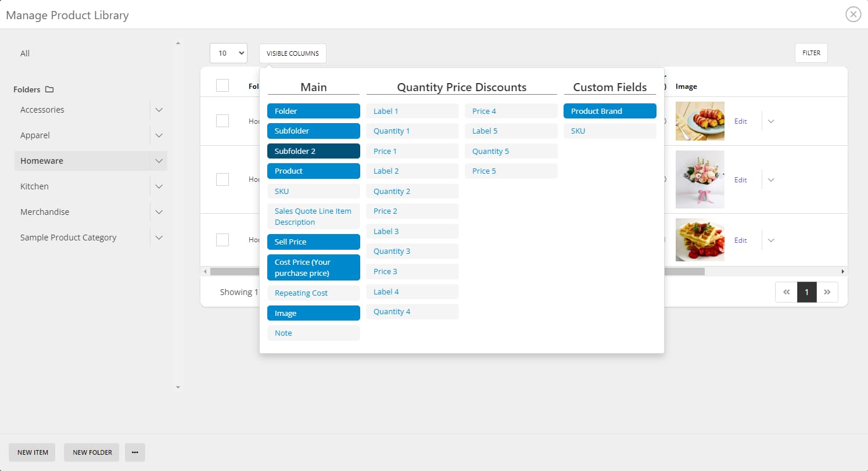Open the rows-per-page dropdown showing 10
Viewport: 868px width, 471px height.
pos(228,53)
